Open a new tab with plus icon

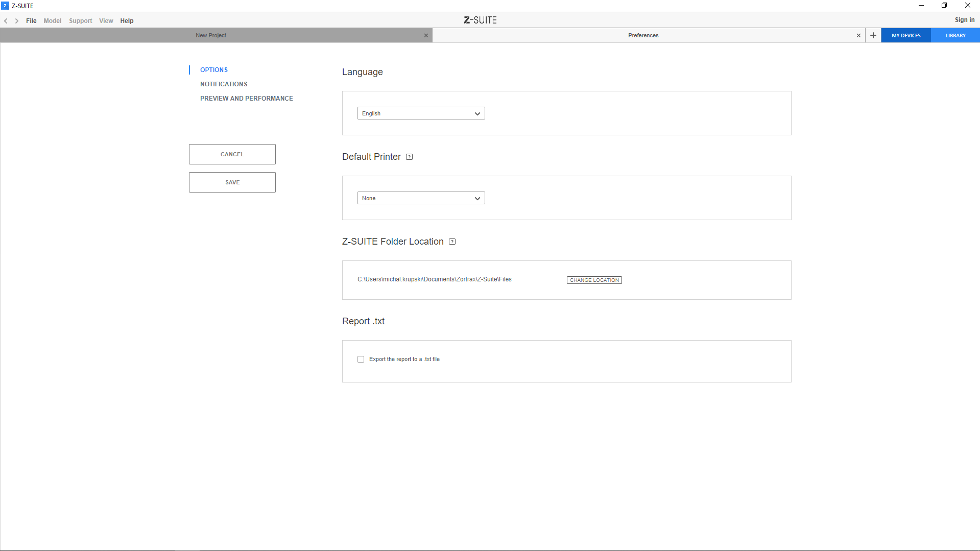point(873,35)
